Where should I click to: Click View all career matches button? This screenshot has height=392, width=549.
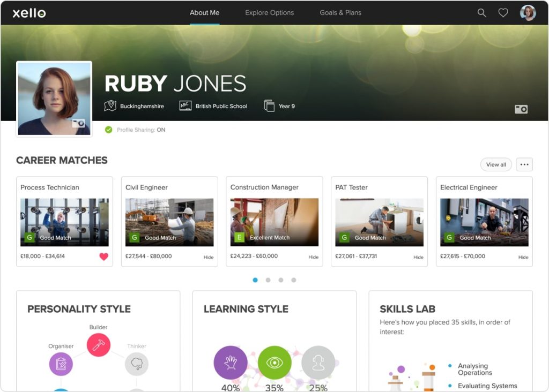pos(496,164)
